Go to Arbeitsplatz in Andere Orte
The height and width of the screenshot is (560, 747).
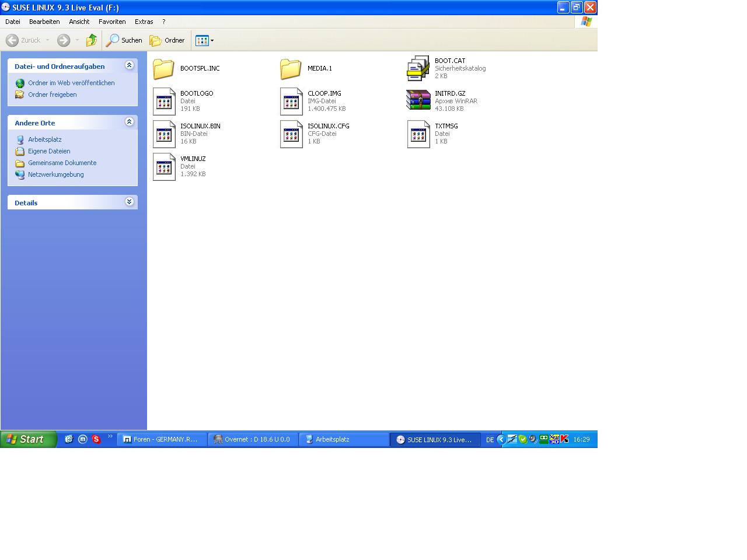(x=45, y=139)
